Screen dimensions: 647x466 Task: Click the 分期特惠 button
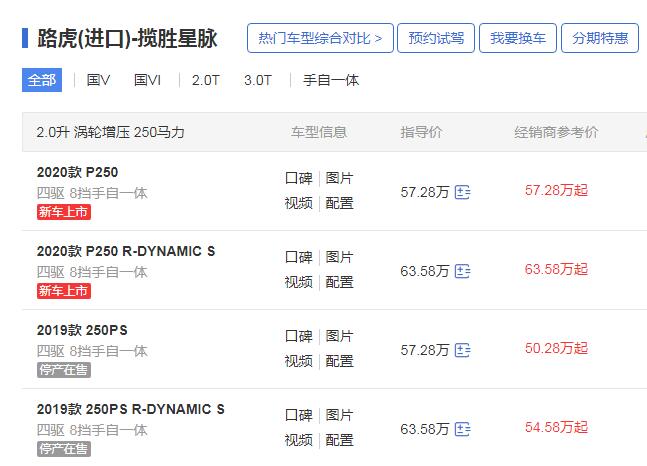(600, 38)
